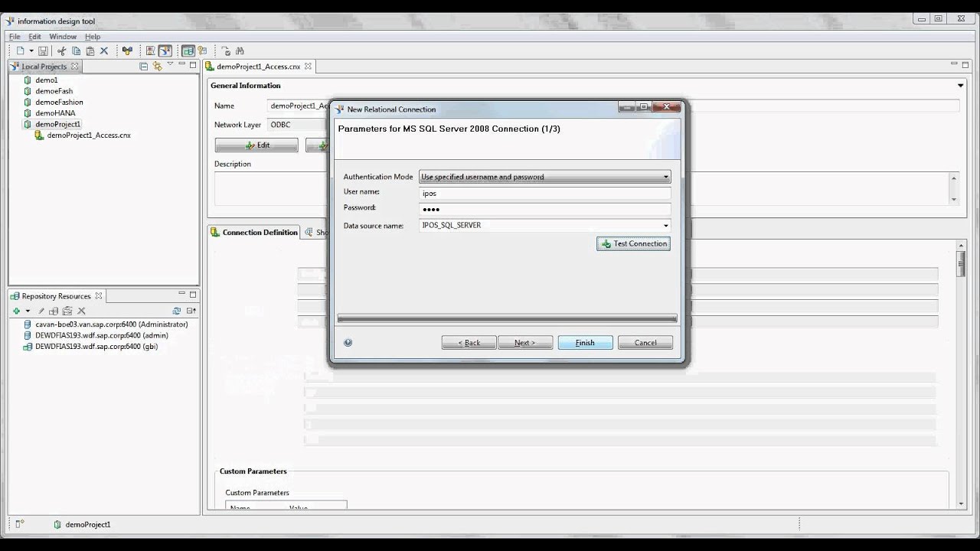Close the Local Projects tab
The width and height of the screenshot is (980, 551).
click(x=74, y=67)
